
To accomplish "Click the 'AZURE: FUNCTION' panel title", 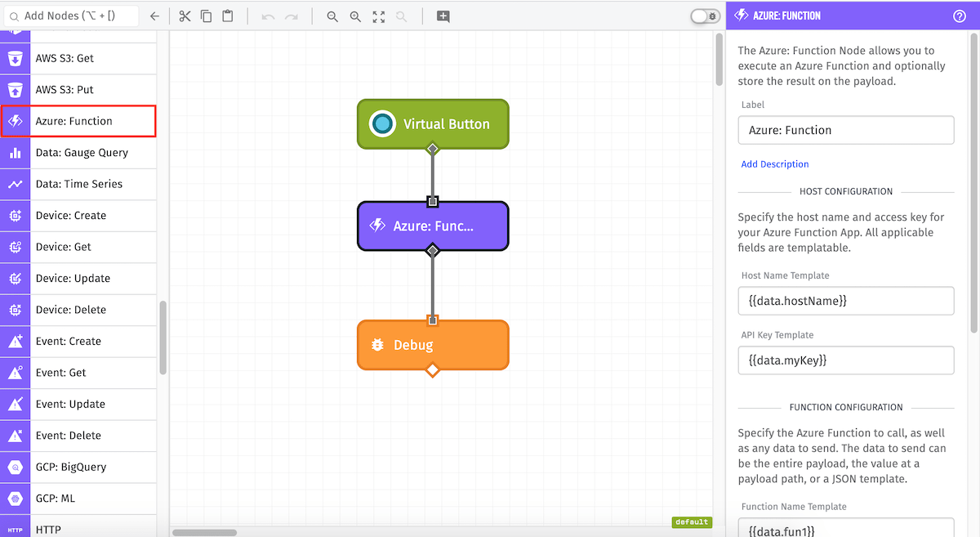I will pyautogui.click(x=788, y=16).
